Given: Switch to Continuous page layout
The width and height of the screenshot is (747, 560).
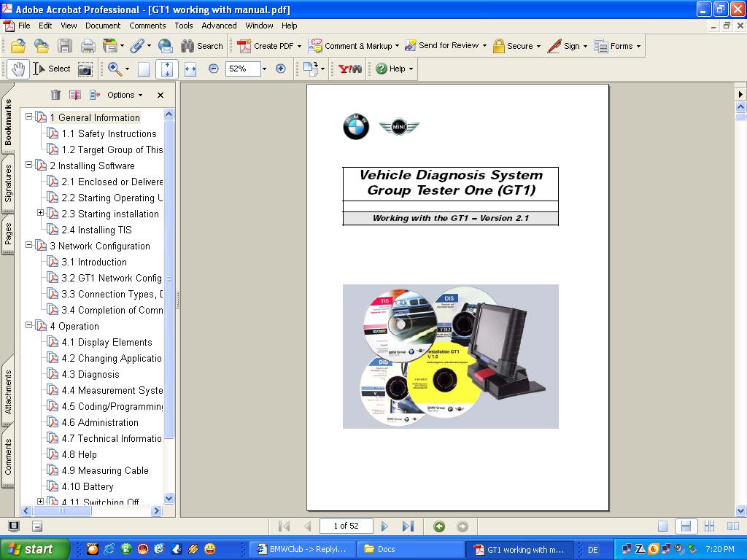Looking at the screenshot, I should [686, 526].
